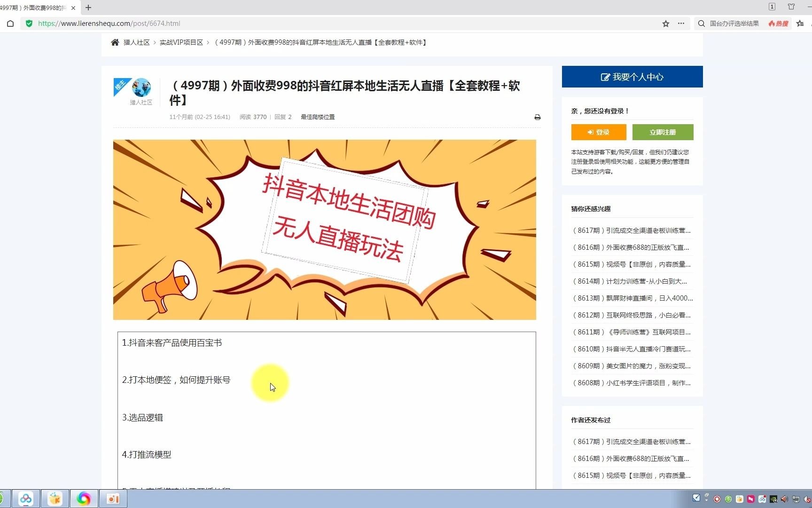Open (8610期) 抖音半无人直播 link
The image size is (812, 508).
point(632,349)
